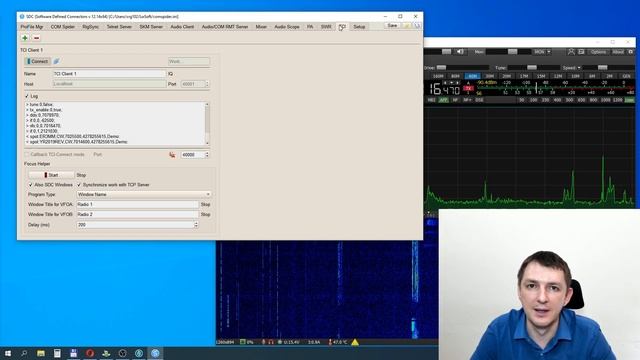Image resolution: width=640 pixels, height=360 pixels.
Task: Select the 17M band button
Action: tap(524, 76)
